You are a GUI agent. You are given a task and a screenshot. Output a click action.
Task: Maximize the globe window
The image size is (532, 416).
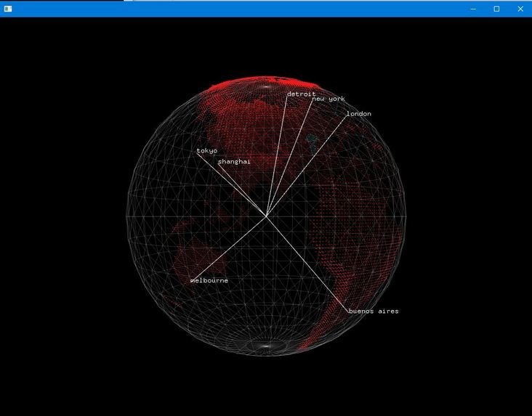(x=496, y=9)
